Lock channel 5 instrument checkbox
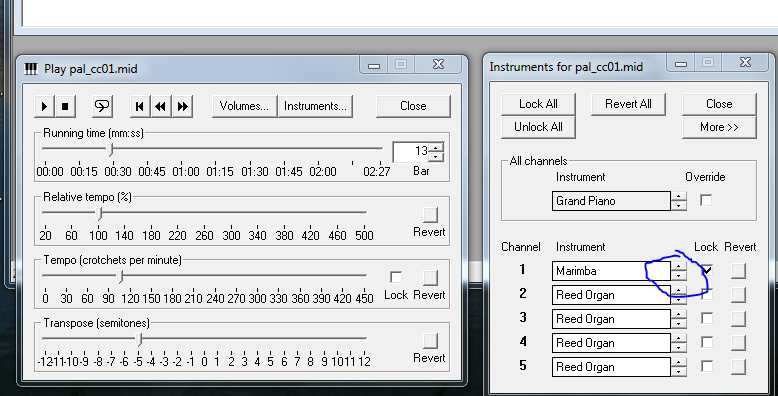The image size is (778, 396). 707,366
